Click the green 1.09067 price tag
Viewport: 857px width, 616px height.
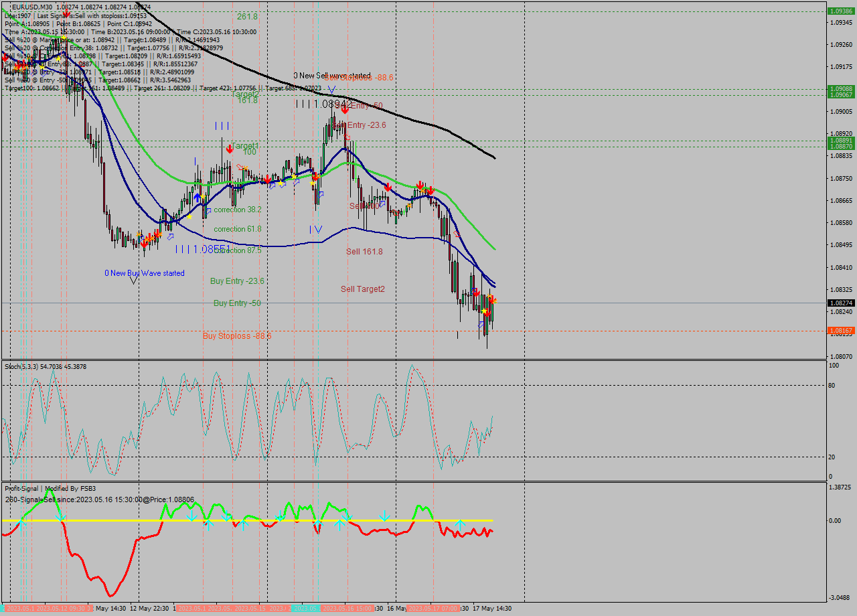pos(841,95)
